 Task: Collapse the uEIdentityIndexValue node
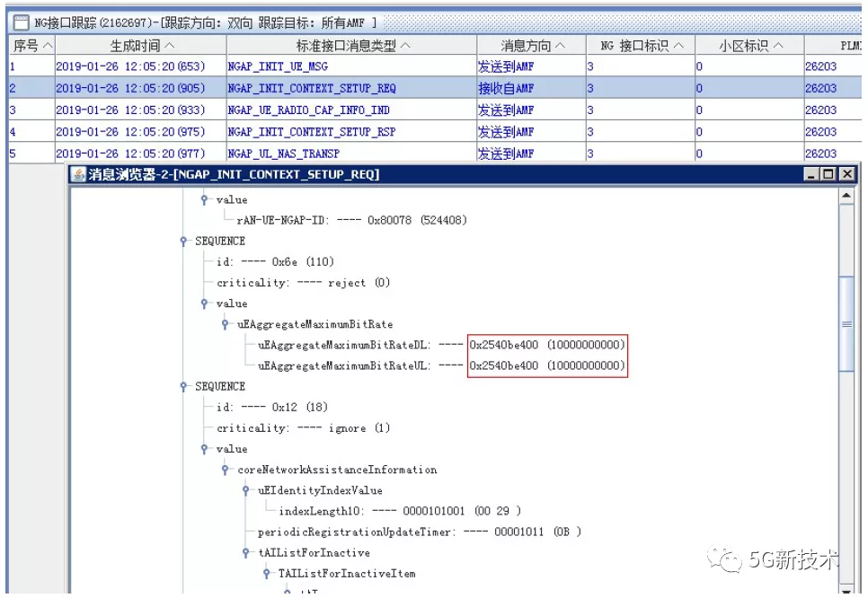click(x=246, y=490)
